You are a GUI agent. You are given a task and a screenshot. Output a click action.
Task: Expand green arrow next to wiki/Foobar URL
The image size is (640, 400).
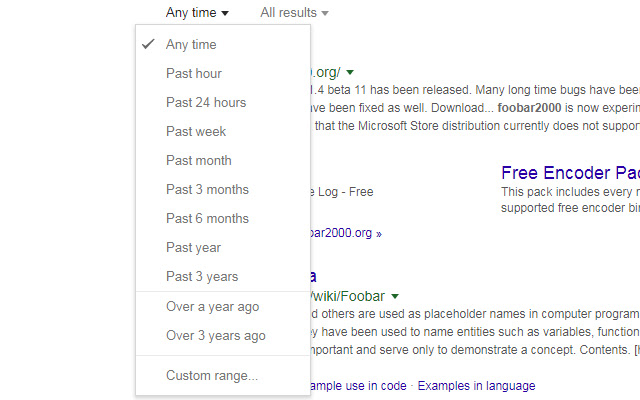coord(395,296)
